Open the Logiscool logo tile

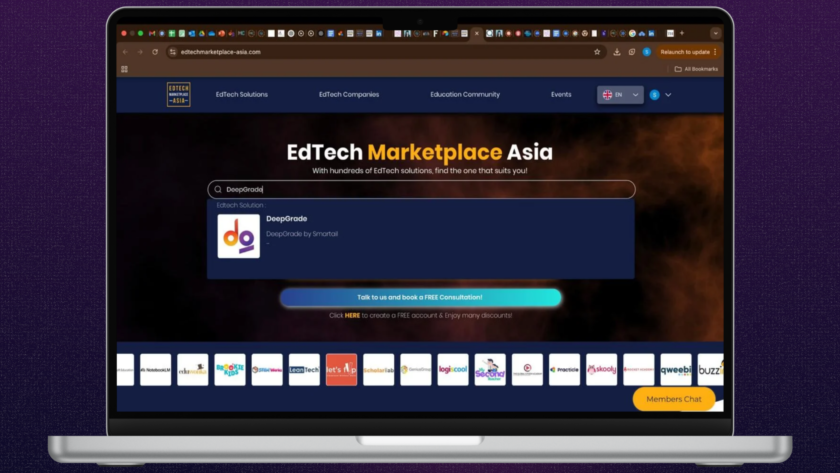(453, 370)
